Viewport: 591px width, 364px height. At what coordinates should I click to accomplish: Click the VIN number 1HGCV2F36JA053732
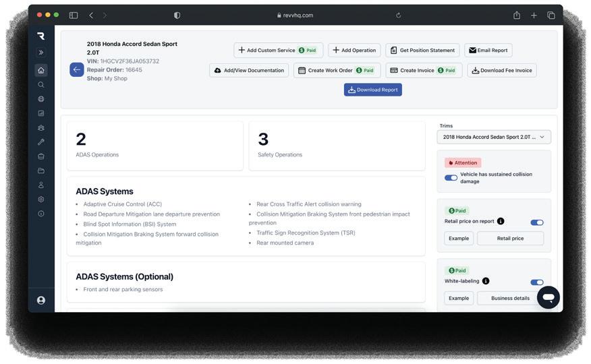tap(130, 61)
